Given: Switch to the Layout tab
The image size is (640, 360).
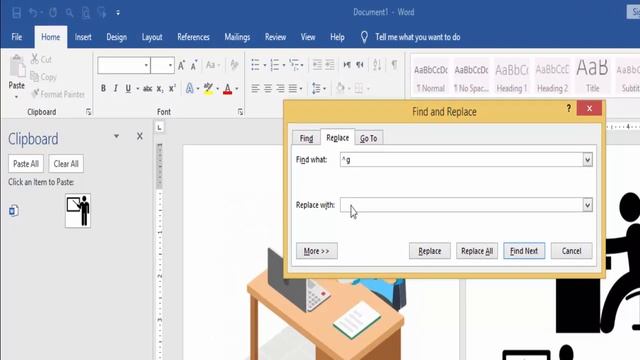Looking at the screenshot, I should 152,37.
